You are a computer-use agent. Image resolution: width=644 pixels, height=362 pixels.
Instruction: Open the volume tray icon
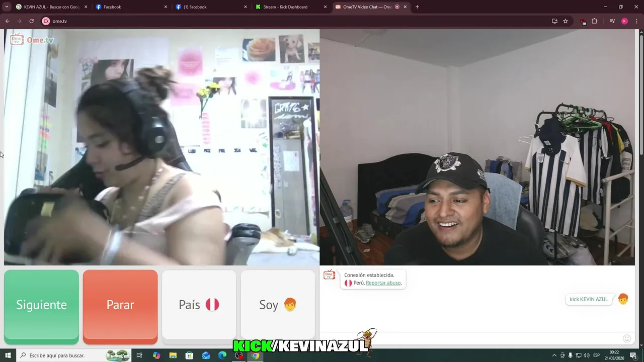(x=586, y=355)
